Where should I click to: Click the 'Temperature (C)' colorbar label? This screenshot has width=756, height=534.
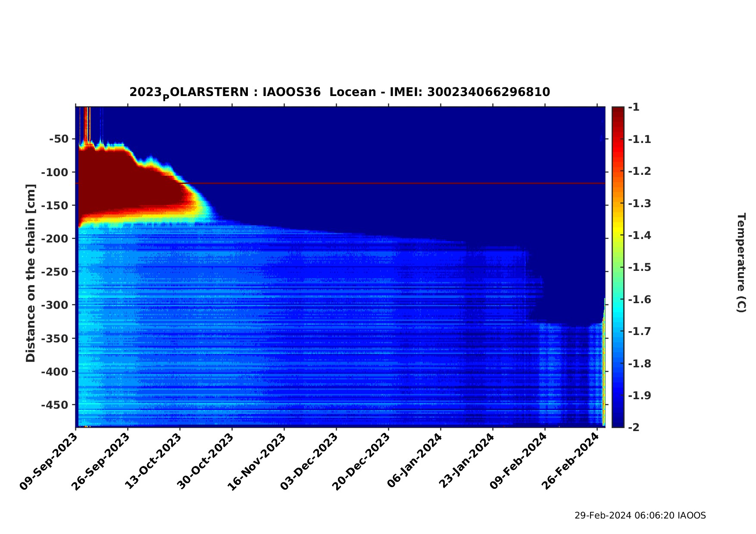[740, 263]
